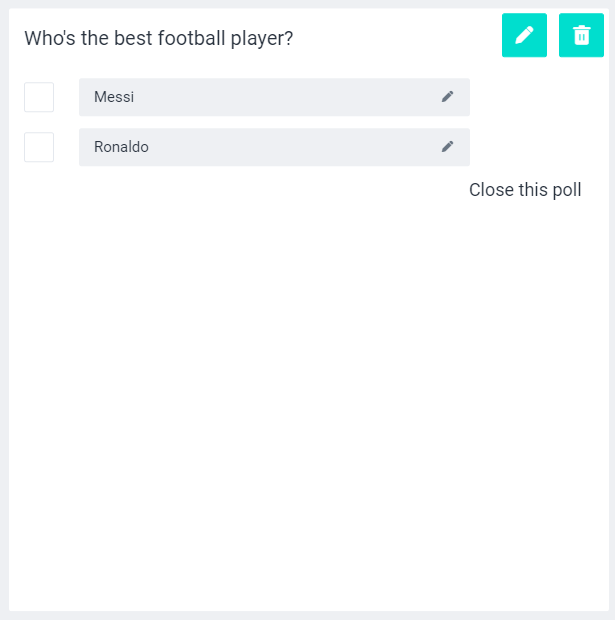Edit the Messi answer with its pencil
Image resolution: width=615 pixels, height=620 pixels.
(447, 97)
